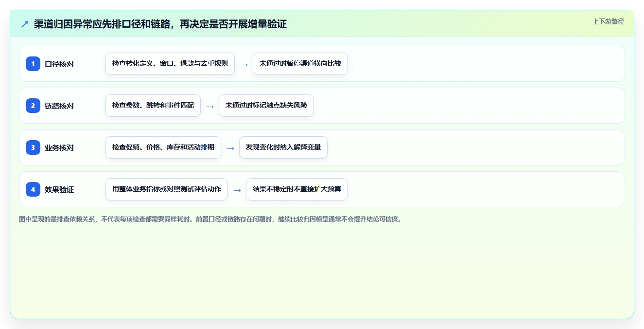Select the 检查参数、跳转和事件匹配 box
Image resolution: width=644 pixels, height=329 pixels.
pos(153,106)
